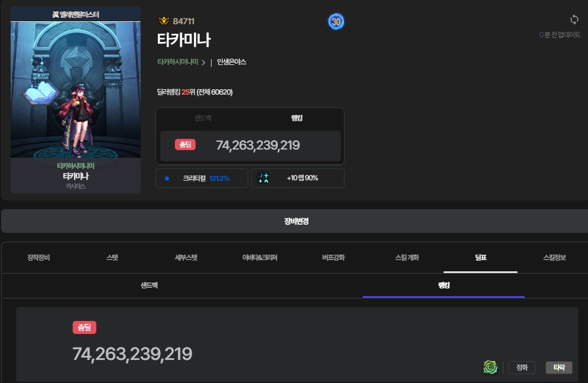588x383 pixels.
Task: Switch to the 스탯 tab
Action: 112,258
